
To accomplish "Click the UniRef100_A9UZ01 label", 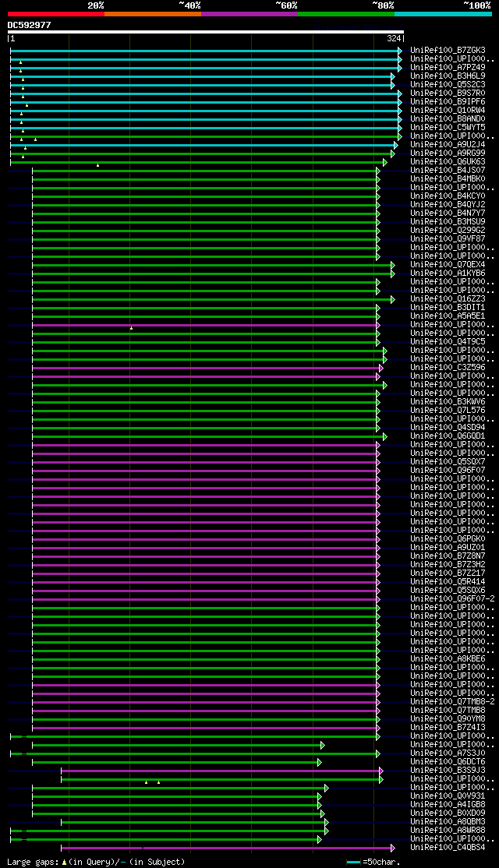I will coord(448,548).
